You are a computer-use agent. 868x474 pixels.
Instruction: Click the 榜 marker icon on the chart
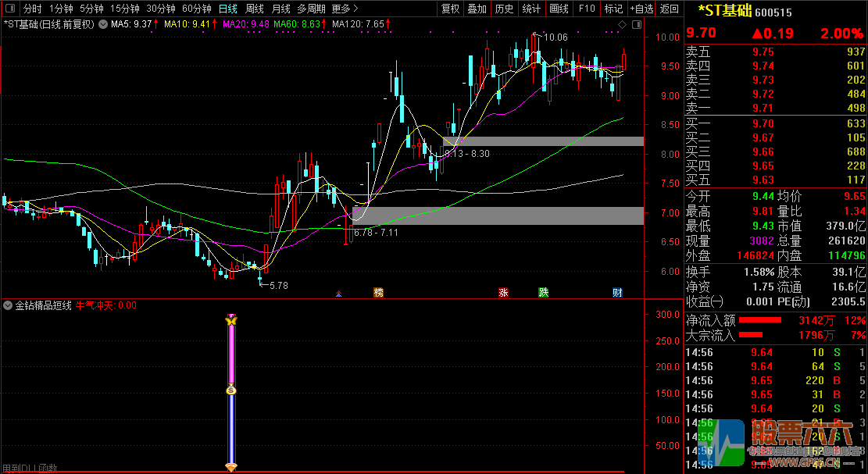379,293
